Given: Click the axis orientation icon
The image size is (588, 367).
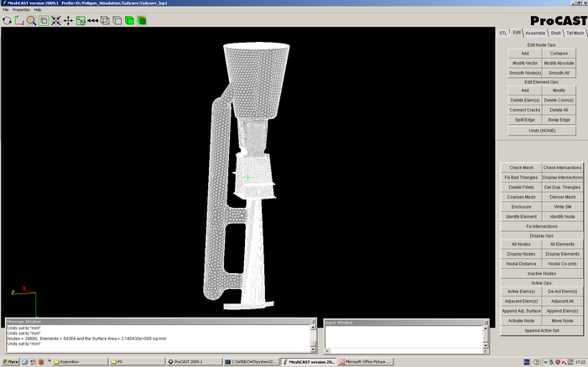Looking at the screenshot, I should coord(19,21).
